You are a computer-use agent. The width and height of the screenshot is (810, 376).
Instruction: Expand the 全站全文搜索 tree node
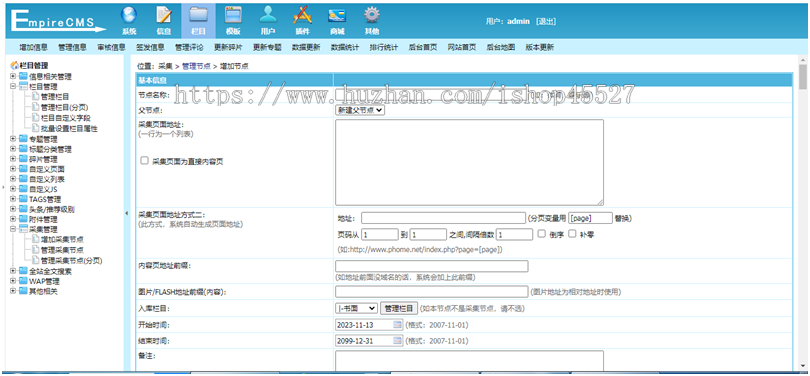point(13,271)
